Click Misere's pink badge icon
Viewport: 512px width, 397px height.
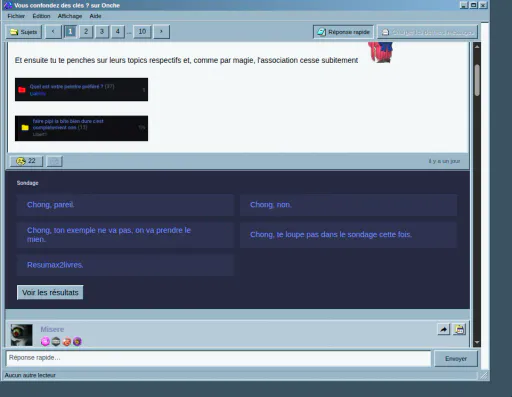coord(45,341)
